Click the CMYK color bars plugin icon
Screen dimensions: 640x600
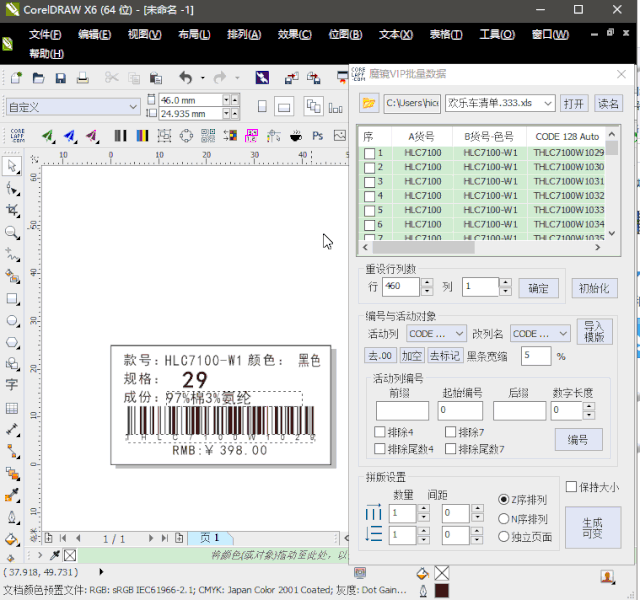[x=142, y=136]
